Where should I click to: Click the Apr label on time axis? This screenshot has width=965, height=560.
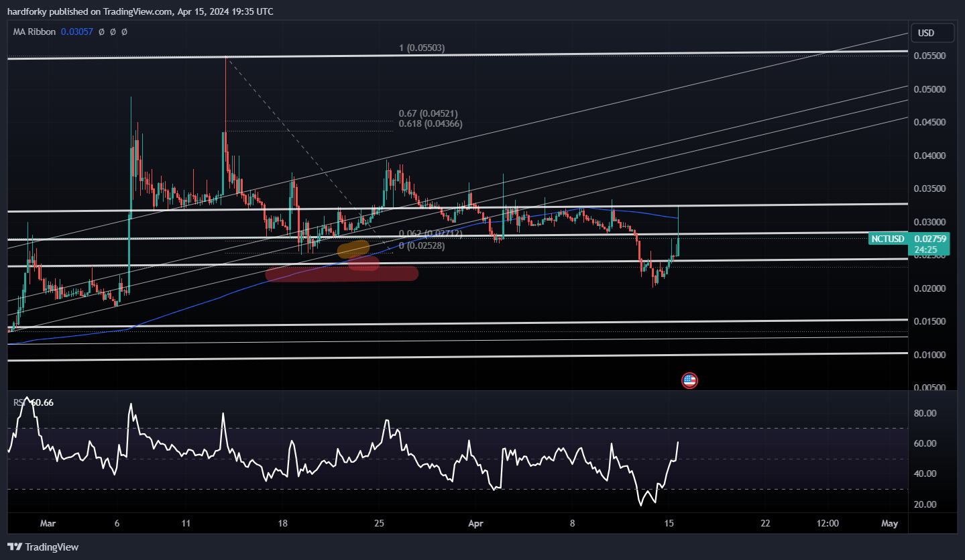coord(475,523)
